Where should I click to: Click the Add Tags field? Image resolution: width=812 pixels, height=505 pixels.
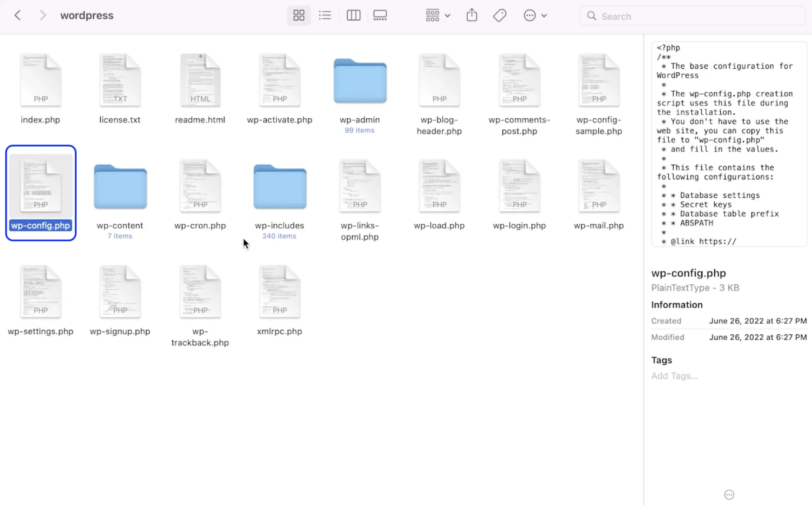(x=675, y=376)
